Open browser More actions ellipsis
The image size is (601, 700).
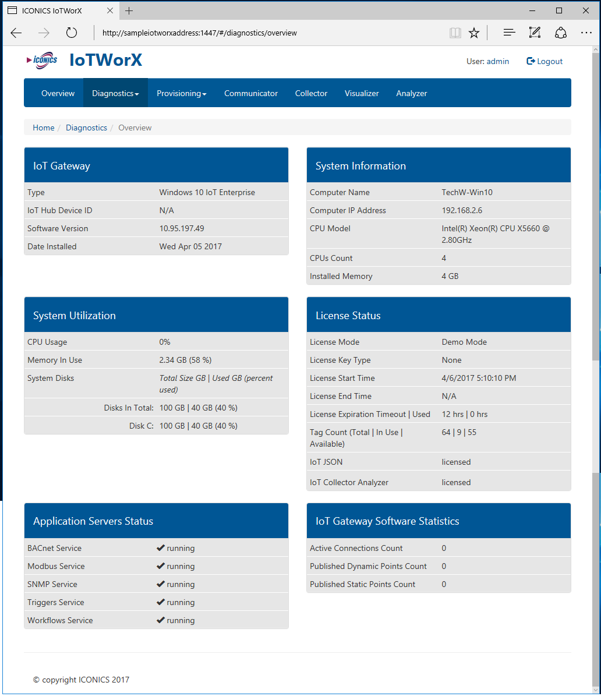pos(586,33)
